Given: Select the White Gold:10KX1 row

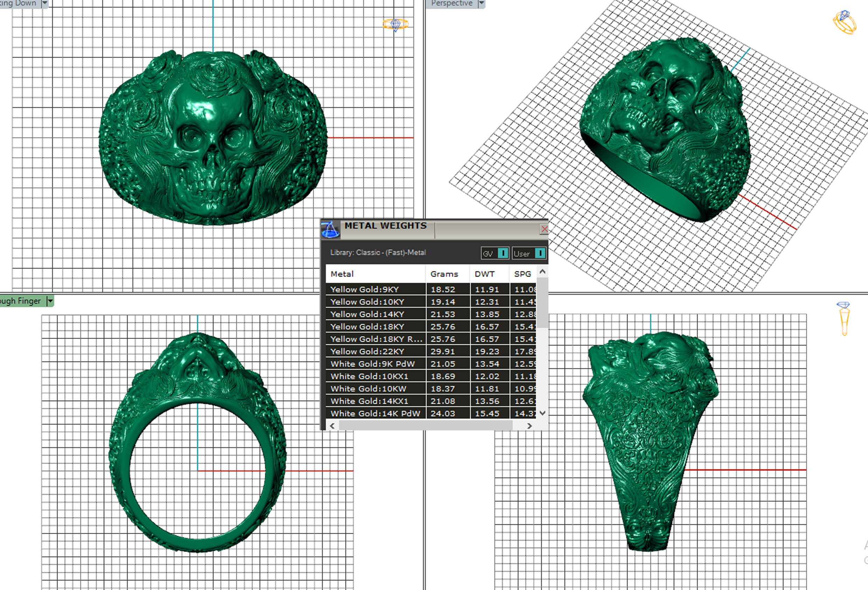Looking at the screenshot, I should tap(431, 376).
